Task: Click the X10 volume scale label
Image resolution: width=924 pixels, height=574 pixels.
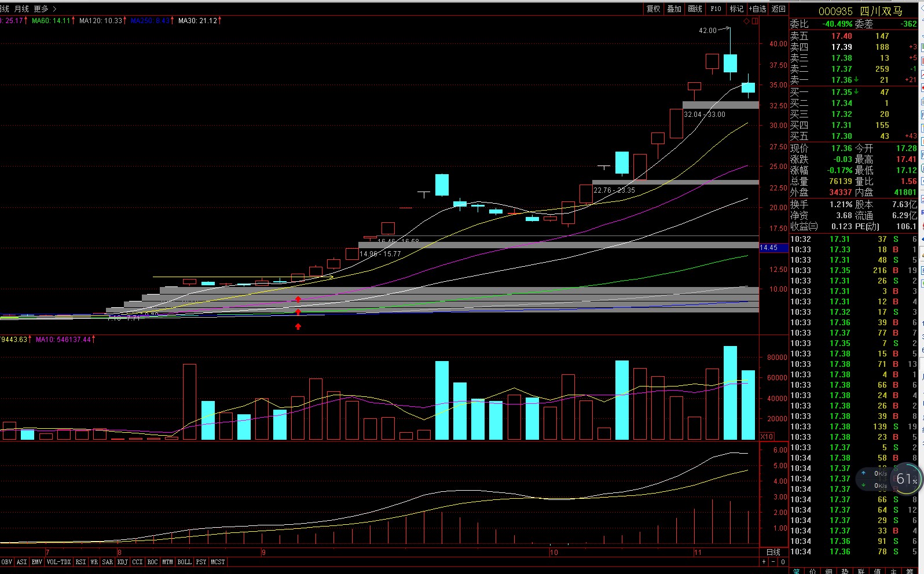Action: tap(767, 437)
